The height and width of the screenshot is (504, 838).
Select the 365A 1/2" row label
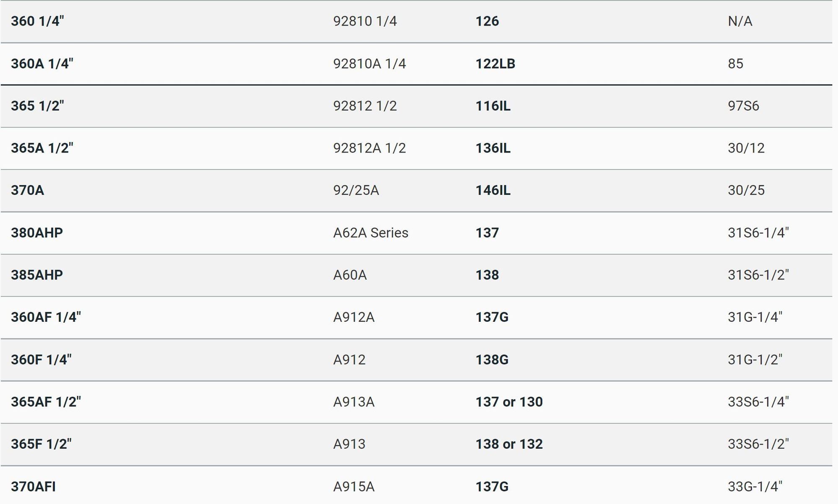click(x=42, y=148)
